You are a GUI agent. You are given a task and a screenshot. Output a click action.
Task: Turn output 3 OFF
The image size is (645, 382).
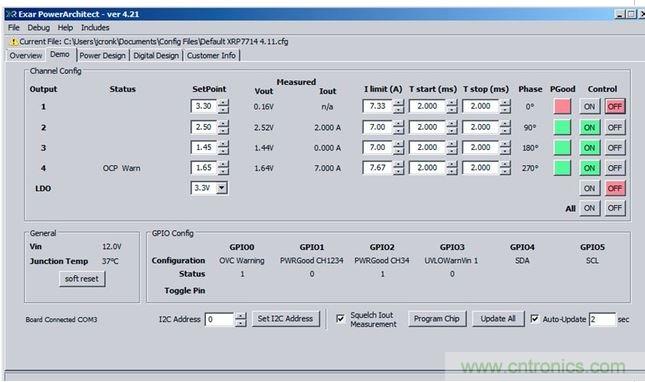(615, 148)
